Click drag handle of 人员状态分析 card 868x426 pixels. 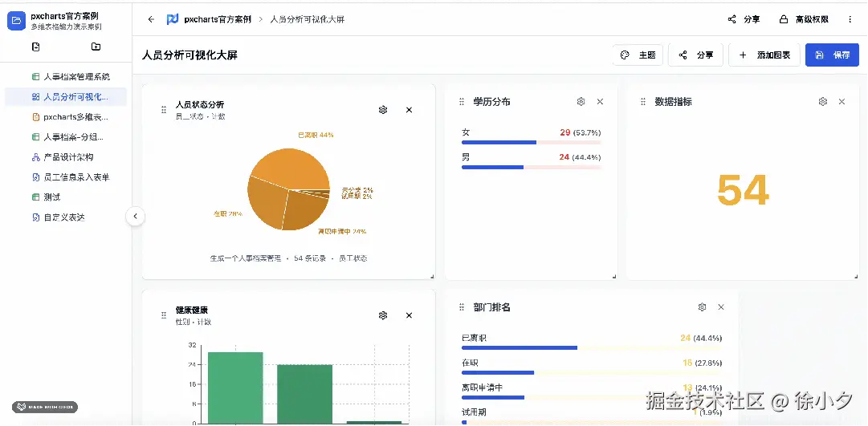click(164, 110)
